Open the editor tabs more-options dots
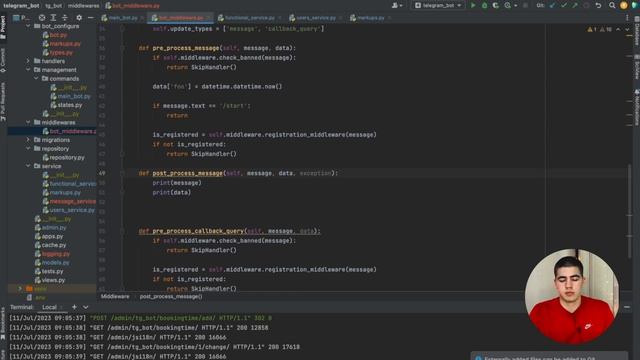 (x=627, y=18)
